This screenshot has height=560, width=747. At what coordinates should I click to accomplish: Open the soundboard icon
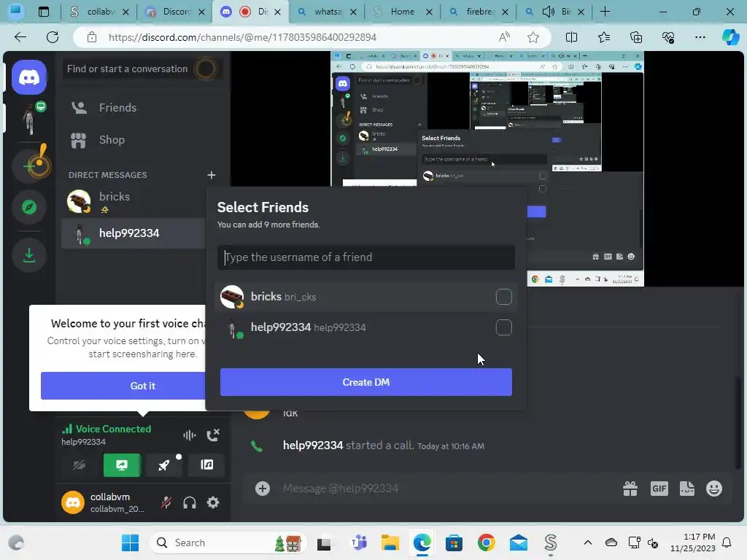(206, 464)
